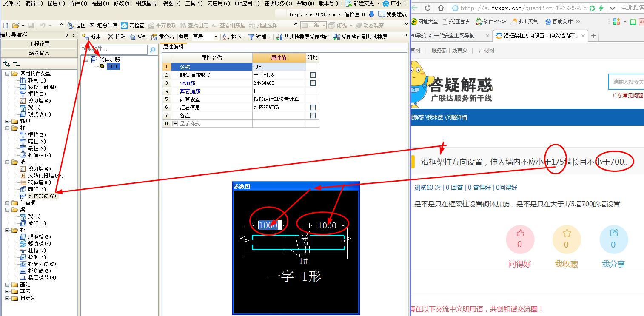Expand the 门窗洞 tree node

7,203
